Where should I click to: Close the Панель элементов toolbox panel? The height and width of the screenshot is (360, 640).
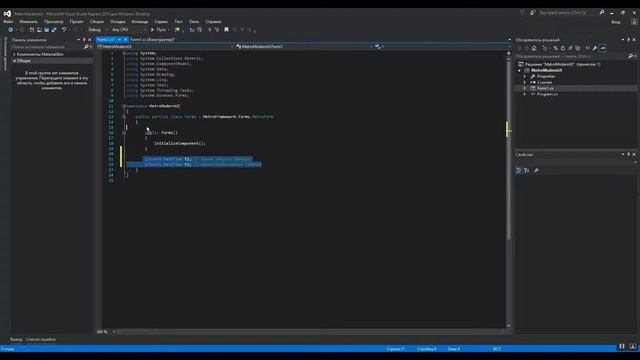[x=90, y=40]
